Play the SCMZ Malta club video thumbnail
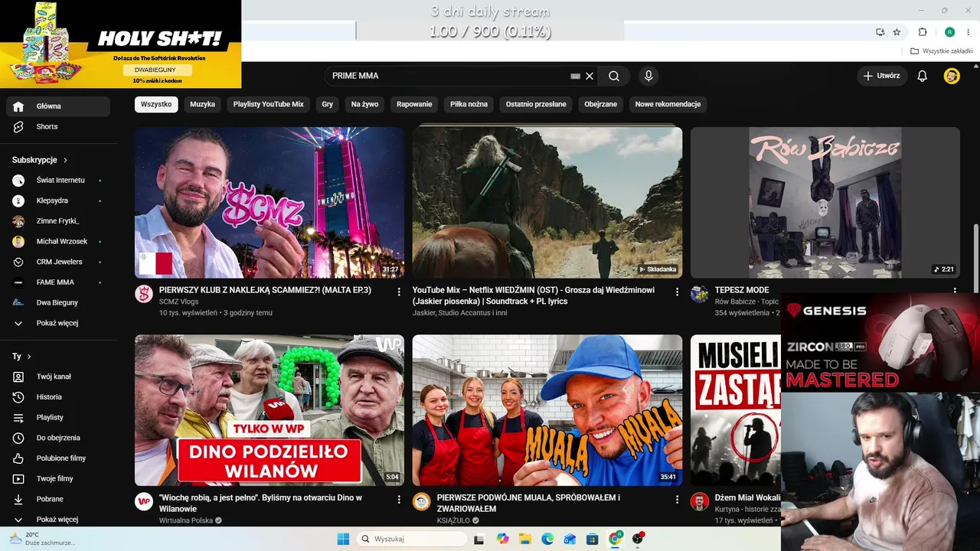Screen dimensions: 980x551 pos(269,203)
